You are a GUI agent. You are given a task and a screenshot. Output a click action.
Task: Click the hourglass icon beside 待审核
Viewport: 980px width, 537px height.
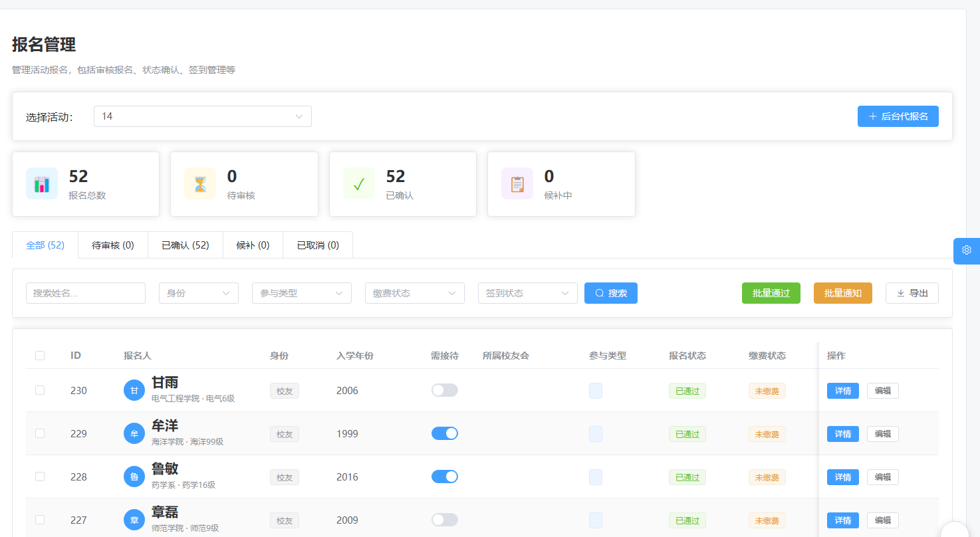(200, 184)
